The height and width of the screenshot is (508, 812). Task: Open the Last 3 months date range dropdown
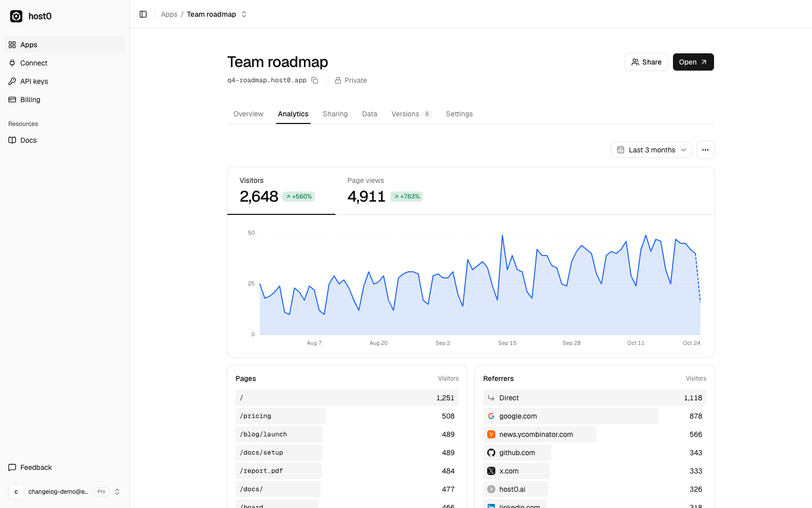[652, 150]
